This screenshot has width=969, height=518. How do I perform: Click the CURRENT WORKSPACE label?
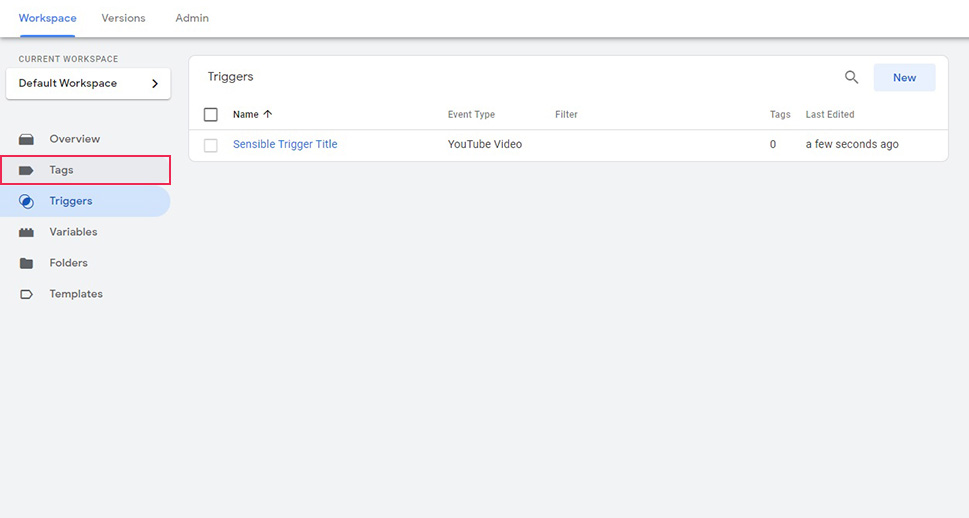pyautogui.click(x=68, y=59)
